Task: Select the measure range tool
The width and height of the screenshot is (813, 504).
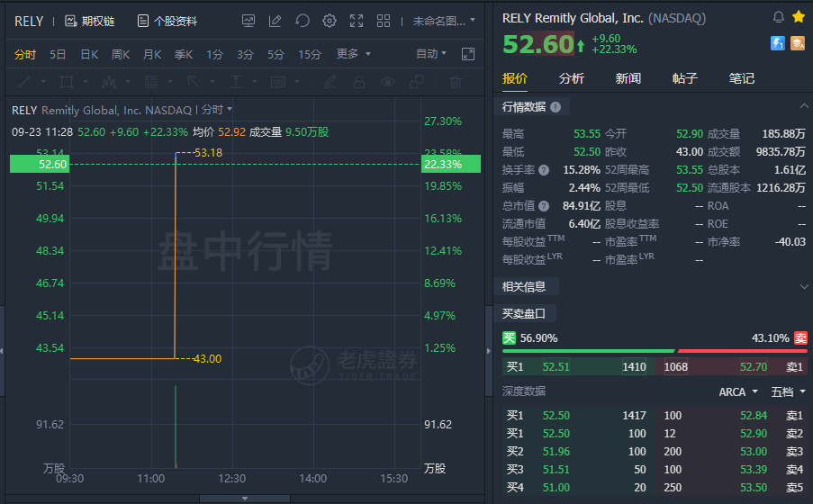Action: (236, 82)
